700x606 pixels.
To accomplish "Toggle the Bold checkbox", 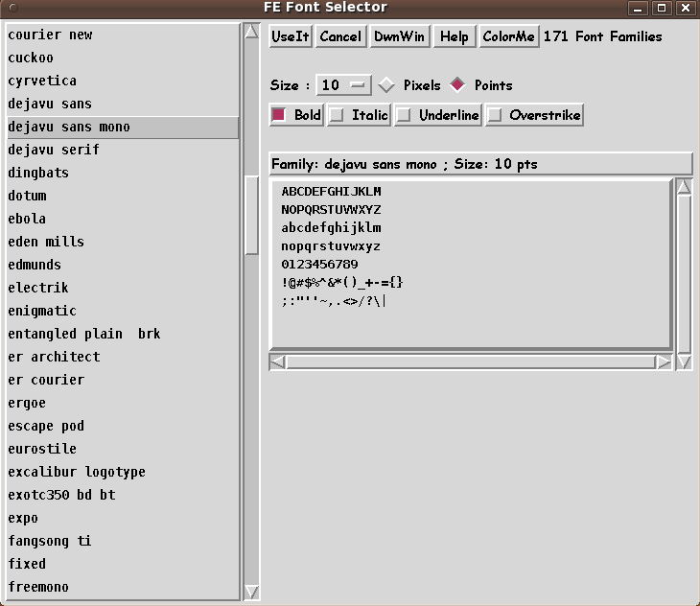I will 296,115.
